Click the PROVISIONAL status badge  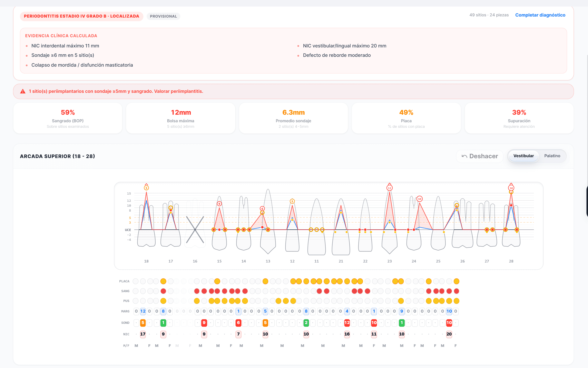tap(163, 16)
